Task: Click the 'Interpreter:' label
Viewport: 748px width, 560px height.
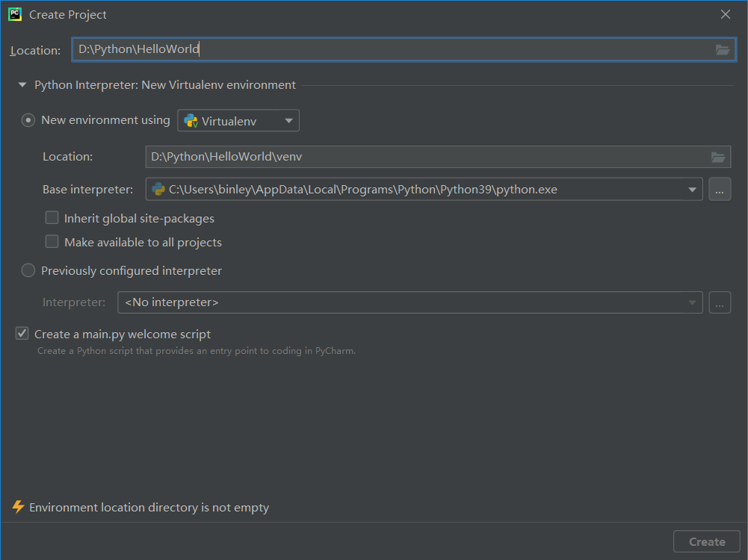Action: pyautogui.click(x=74, y=302)
